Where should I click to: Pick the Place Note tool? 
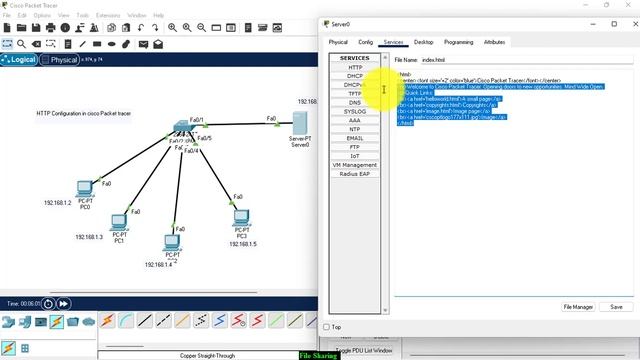[68, 44]
